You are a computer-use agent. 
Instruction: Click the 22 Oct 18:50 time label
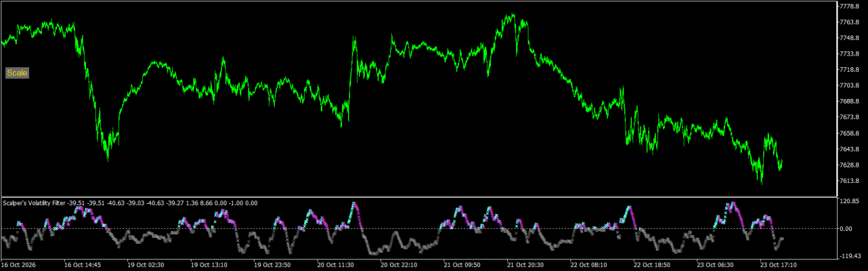coord(653,266)
